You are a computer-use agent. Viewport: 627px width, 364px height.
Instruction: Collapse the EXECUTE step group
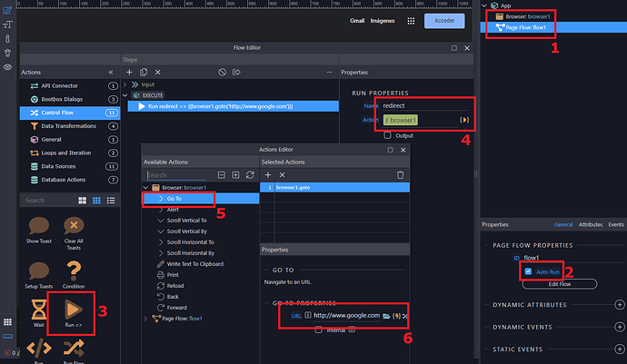click(125, 95)
